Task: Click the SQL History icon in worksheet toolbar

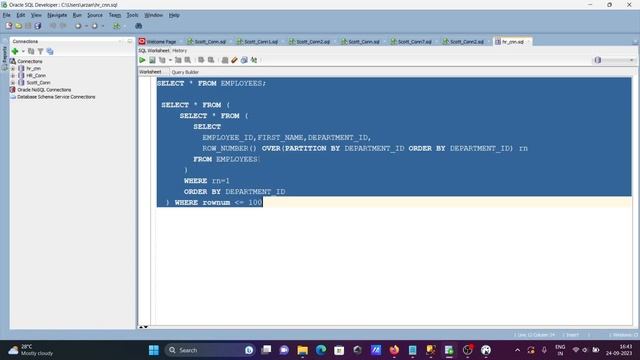Action: (x=244, y=60)
